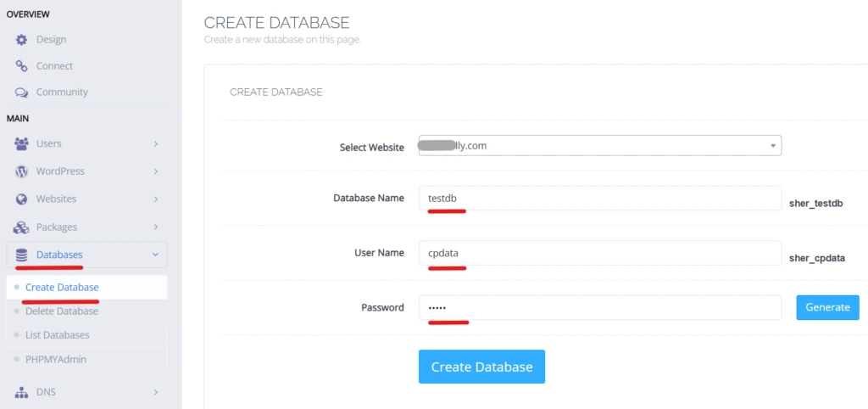Click the DNS sitemap icon
The image size is (868, 409).
point(21,392)
